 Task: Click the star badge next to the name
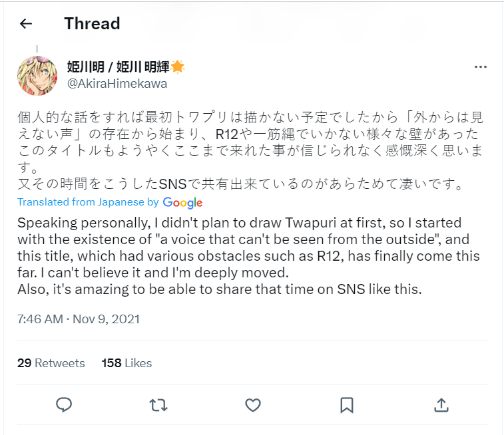pos(178,67)
